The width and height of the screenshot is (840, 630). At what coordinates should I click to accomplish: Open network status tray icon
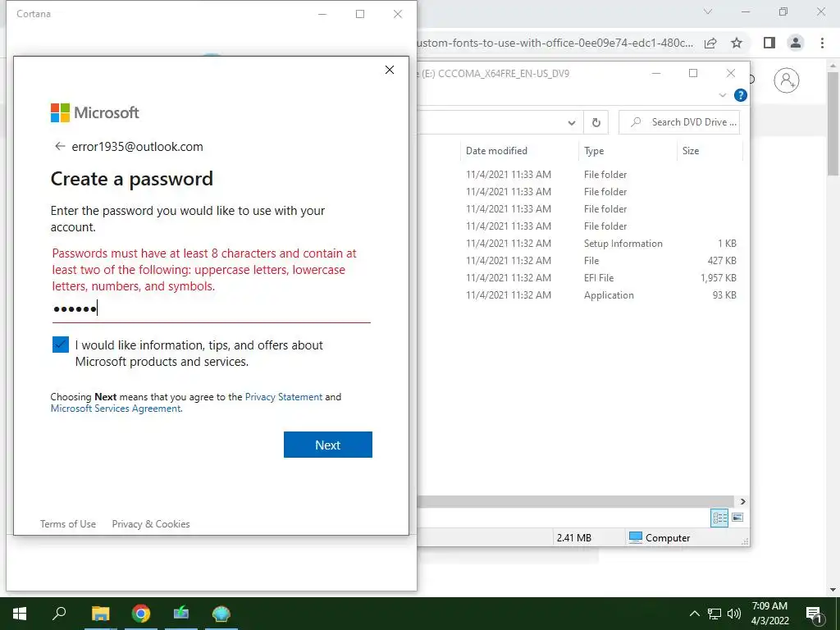[x=714, y=614]
